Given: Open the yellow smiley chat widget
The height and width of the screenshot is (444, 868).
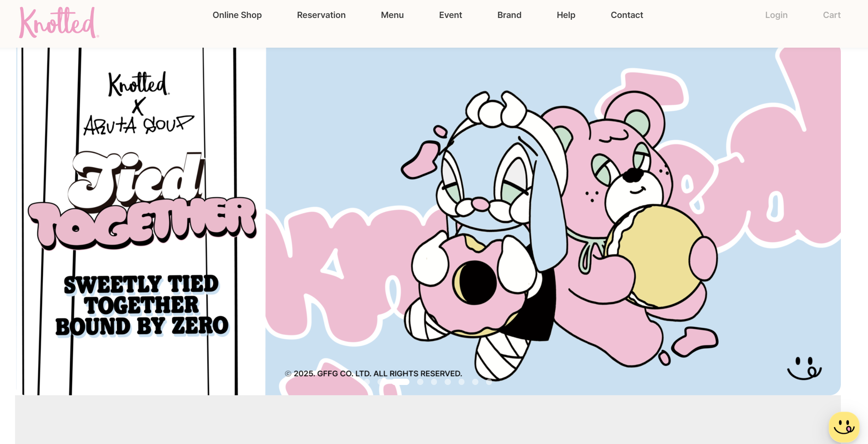Looking at the screenshot, I should tap(843, 427).
